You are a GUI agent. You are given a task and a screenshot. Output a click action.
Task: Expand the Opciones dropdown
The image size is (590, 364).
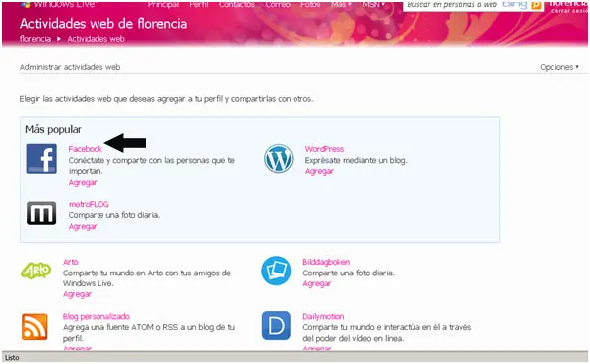(x=559, y=67)
